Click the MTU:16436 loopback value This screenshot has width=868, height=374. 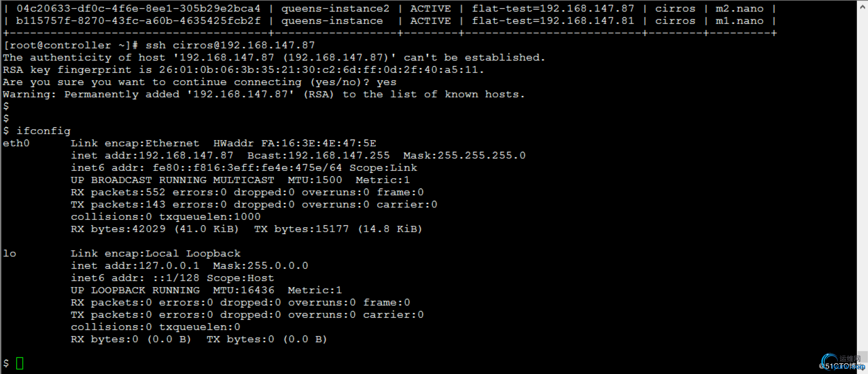click(x=244, y=290)
